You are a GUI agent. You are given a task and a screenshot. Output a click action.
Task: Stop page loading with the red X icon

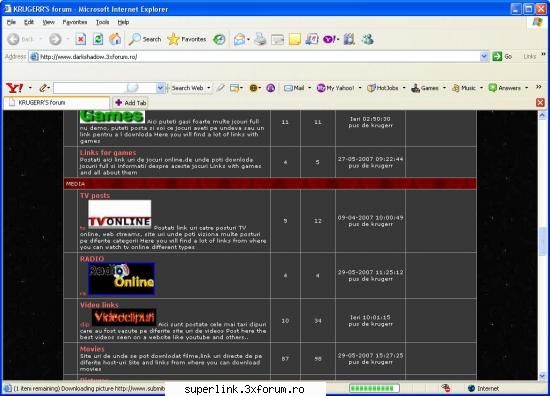pos(81,39)
